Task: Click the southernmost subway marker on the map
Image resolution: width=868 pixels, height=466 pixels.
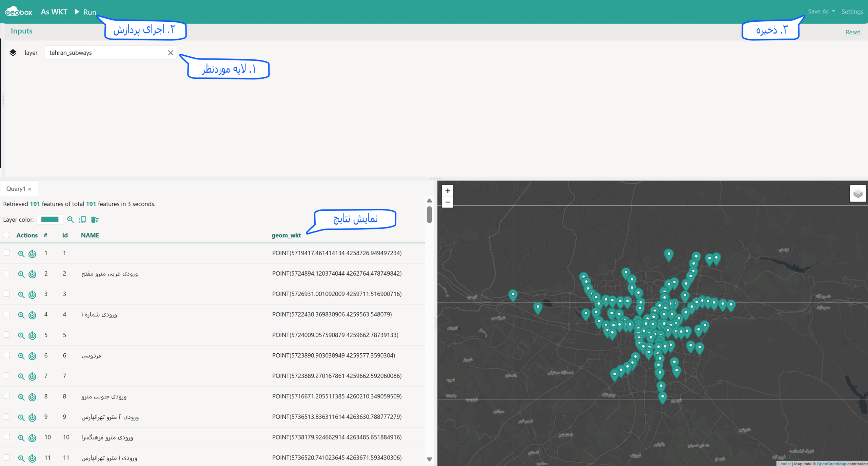Action: pyautogui.click(x=662, y=398)
